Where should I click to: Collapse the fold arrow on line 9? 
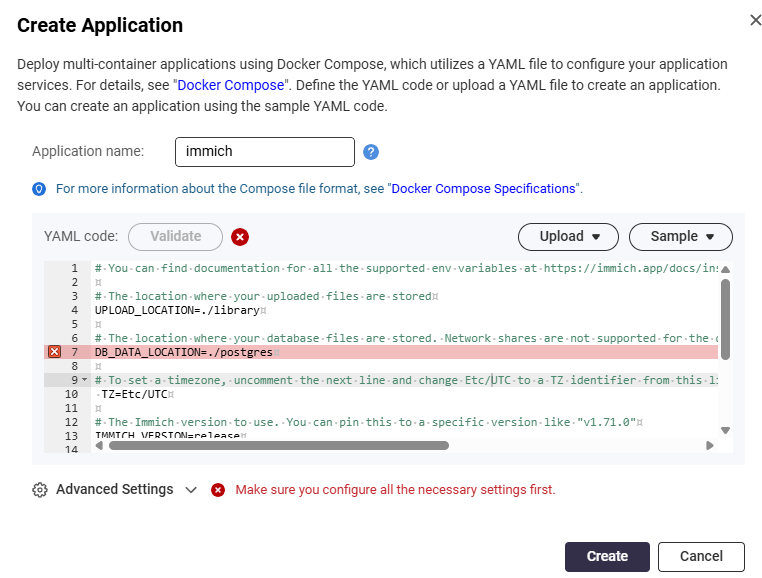[85, 380]
